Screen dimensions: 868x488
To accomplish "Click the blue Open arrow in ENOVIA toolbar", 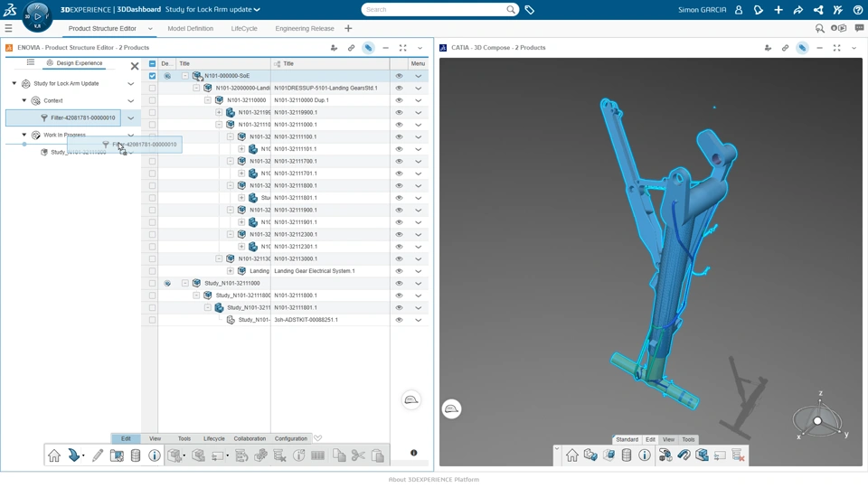I will click(73, 455).
